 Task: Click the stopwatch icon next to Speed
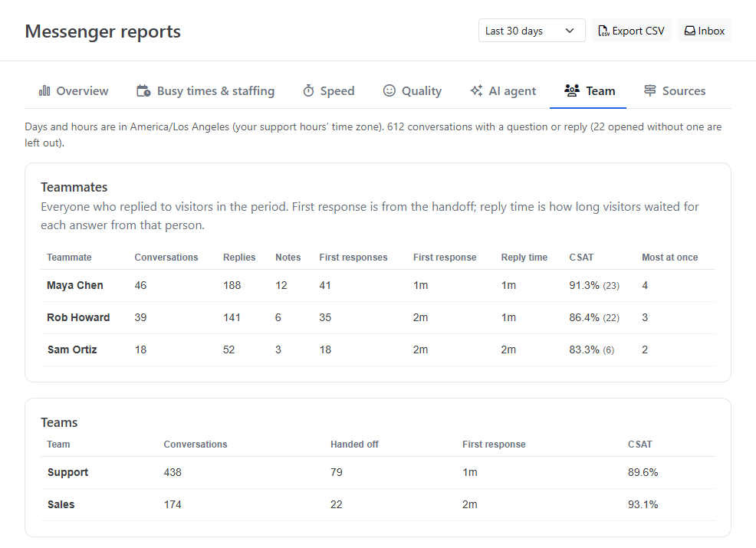click(308, 90)
